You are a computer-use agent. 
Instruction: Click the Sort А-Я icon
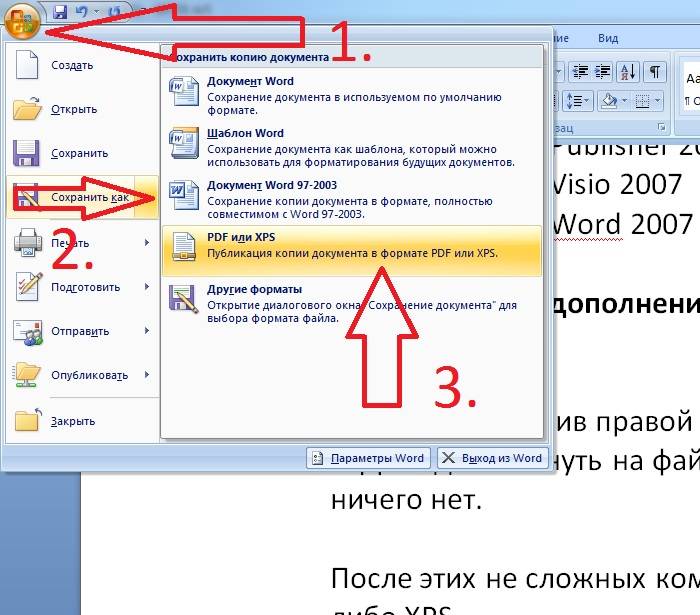tap(628, 71)
